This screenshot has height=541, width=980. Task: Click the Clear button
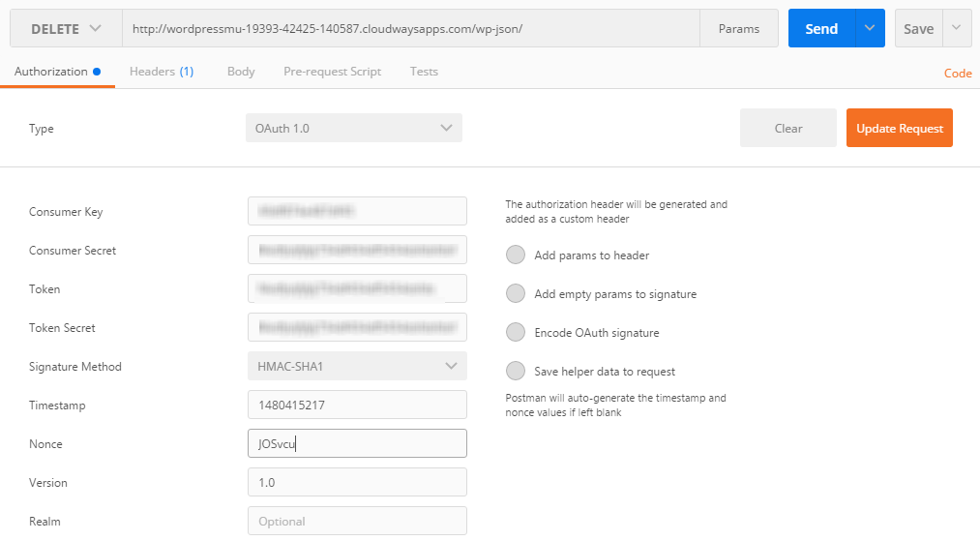coord(788,128)
